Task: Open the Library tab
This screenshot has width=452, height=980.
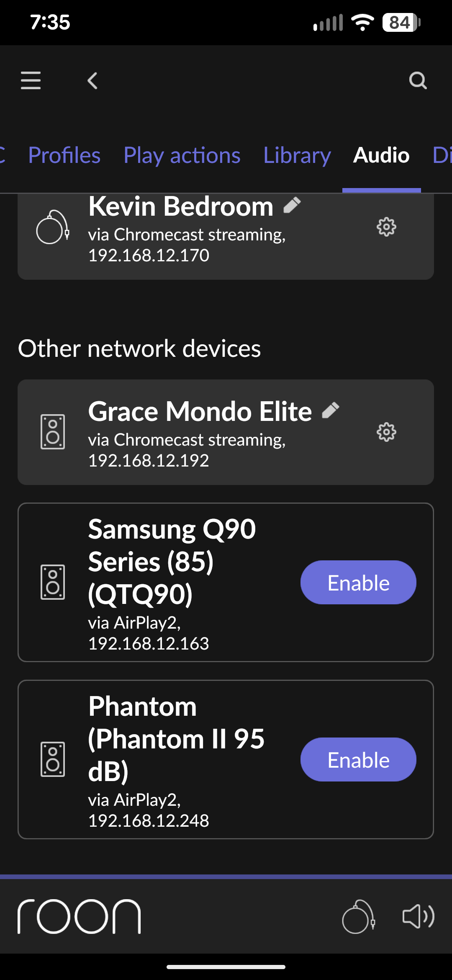Action: pyautogui.click(x=297, y=155)
